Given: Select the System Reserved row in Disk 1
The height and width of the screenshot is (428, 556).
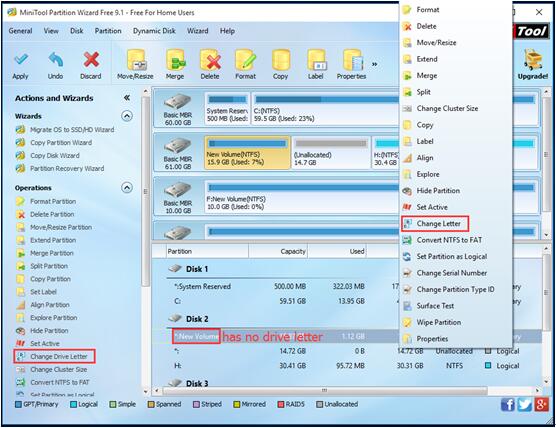Looking at the screenshot, I should click(x=283, y=287).
